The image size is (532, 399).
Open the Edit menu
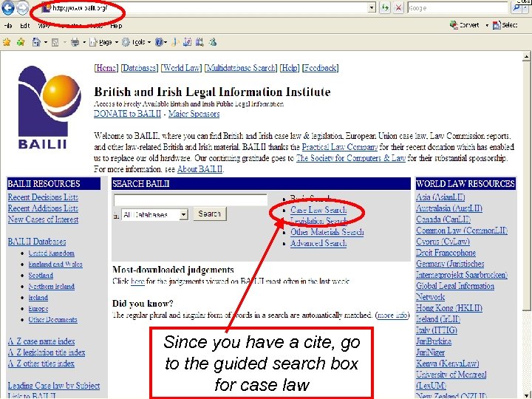click(24, 26)
